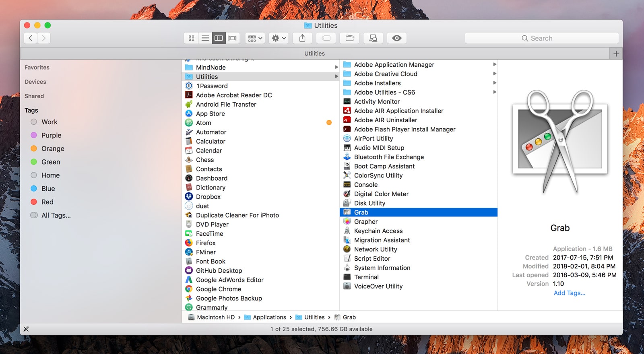Click the tools icon in status bar corner
The width and height of the screenshot is (644, 354).
tap(26, 329)
